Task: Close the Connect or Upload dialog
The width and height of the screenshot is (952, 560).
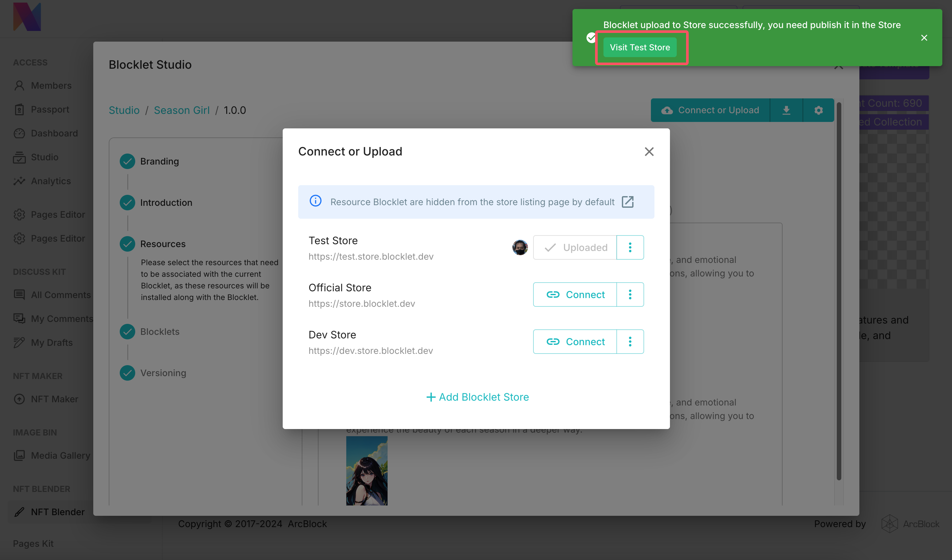Action: tap(649, 151)
